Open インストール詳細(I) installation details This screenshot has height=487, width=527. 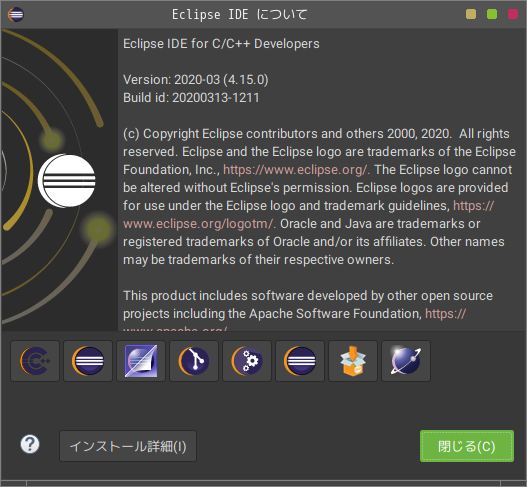[x=128, y=446]
